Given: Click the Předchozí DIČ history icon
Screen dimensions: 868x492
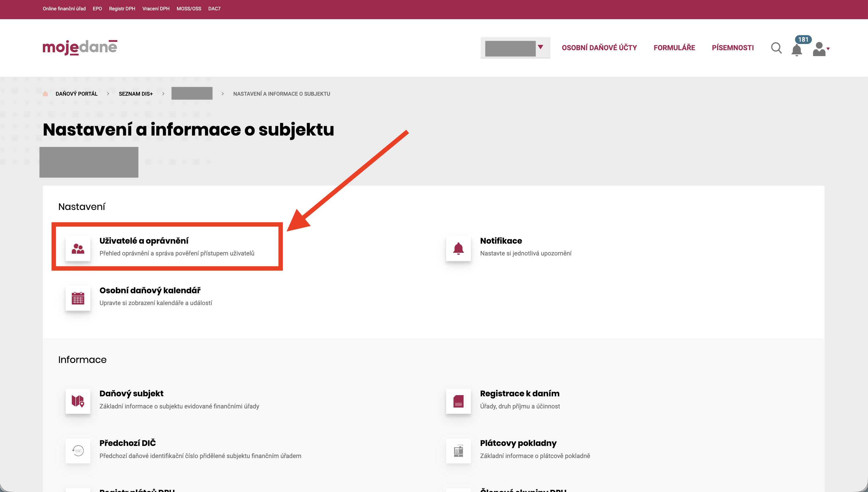Looking at the screenshot, I should click(78, 451).
